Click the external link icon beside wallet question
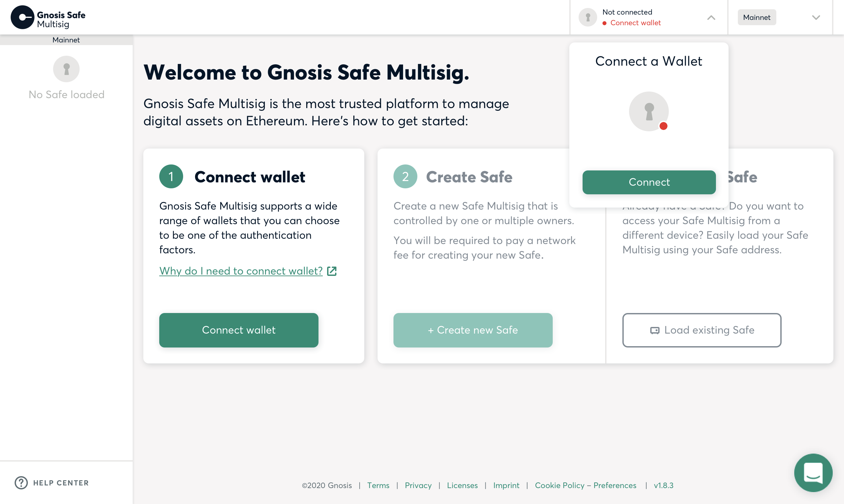 tap(332, 271)
